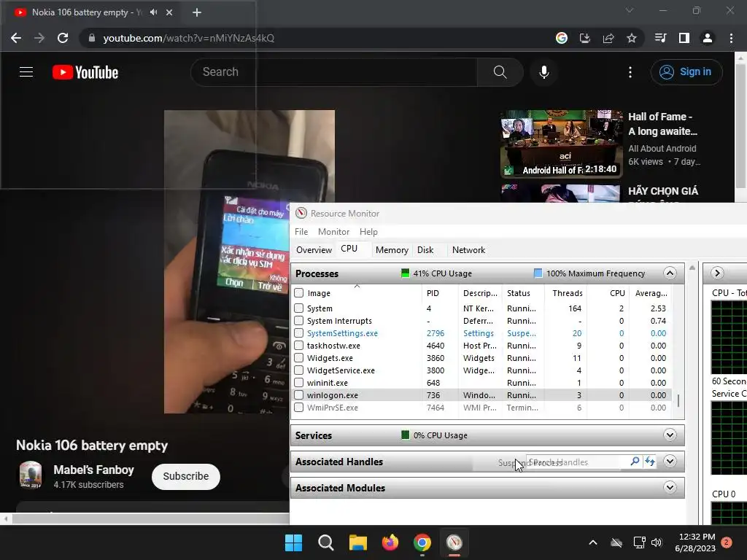Check the Image select-all checkbox
Image resolution: width=747 pixels, height=560 pixels.
pyautogui.click(x=298, y=293)
